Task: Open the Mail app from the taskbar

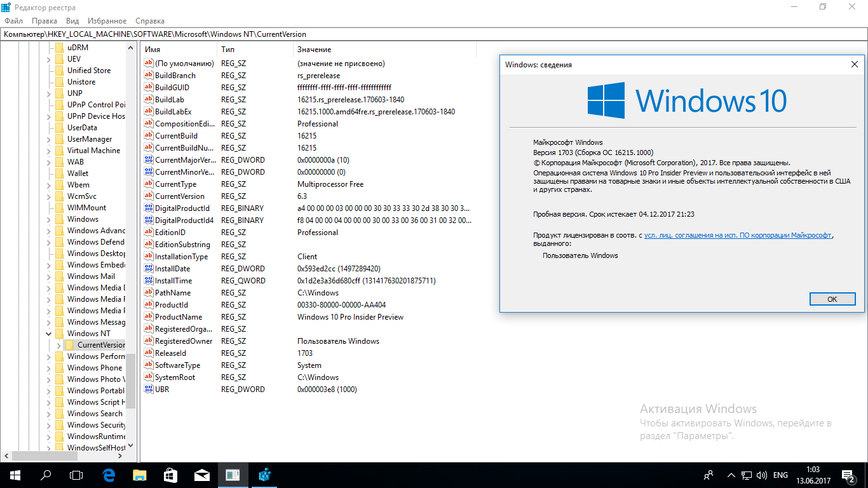Action: pos(201,475)
